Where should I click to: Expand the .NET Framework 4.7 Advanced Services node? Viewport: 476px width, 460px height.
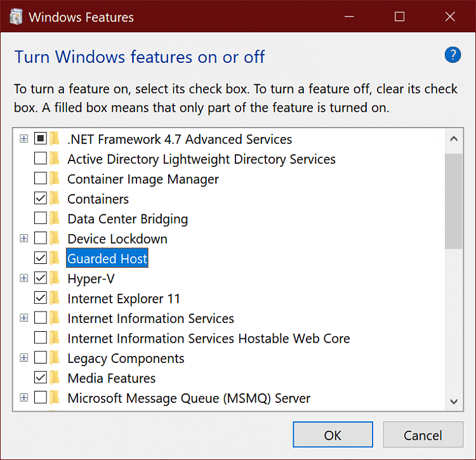coord(23,139)
